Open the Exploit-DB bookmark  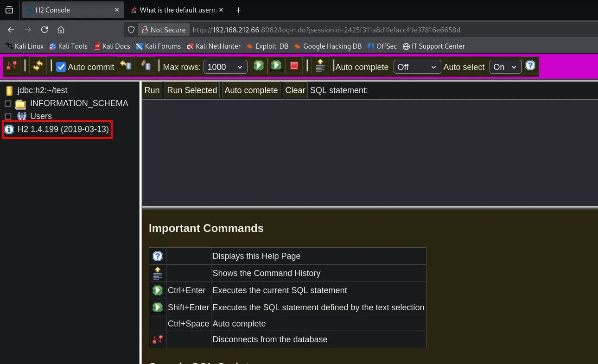pyautogui.click(x=267, y=46)
